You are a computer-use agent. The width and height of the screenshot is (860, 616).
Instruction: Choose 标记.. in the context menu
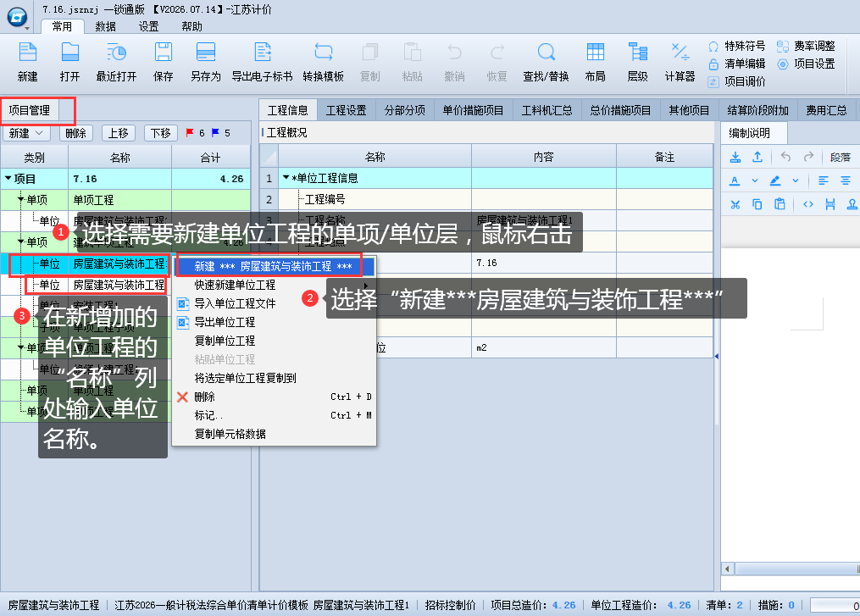coord(275,416)
